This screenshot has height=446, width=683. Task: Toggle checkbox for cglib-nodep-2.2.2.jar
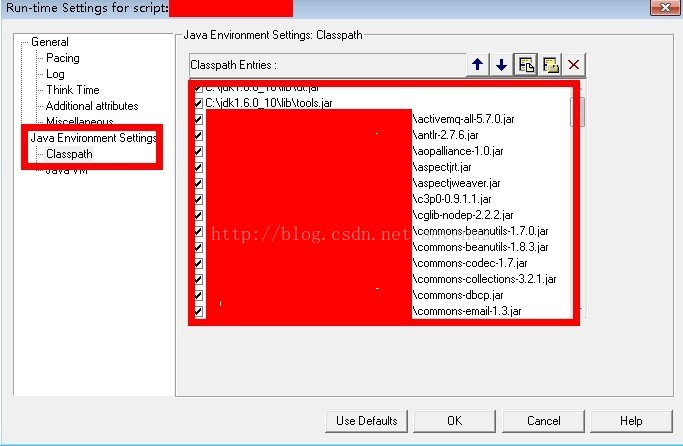199,215
